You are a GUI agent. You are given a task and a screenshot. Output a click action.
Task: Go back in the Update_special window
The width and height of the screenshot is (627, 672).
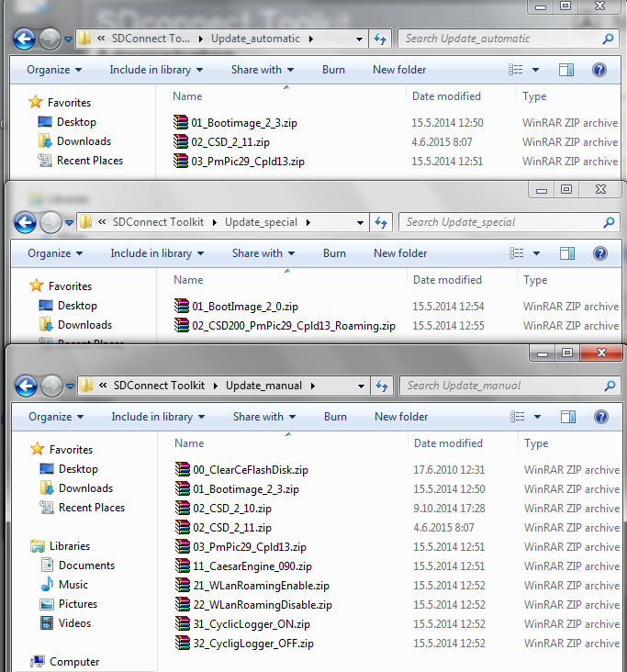[26, 222]
